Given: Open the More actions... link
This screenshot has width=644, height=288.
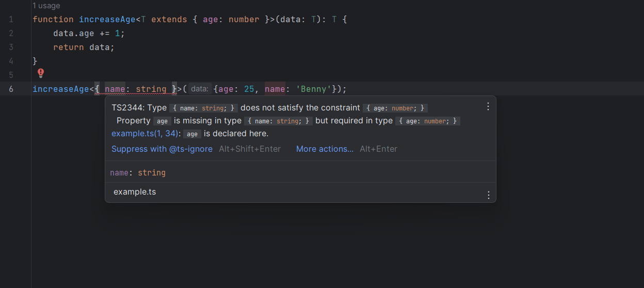Looking at the screenshot, I should 325,149.
